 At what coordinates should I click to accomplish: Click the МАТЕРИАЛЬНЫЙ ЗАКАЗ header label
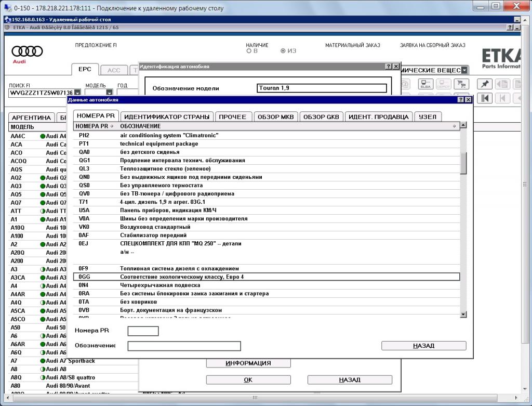(x=353, y=45)
